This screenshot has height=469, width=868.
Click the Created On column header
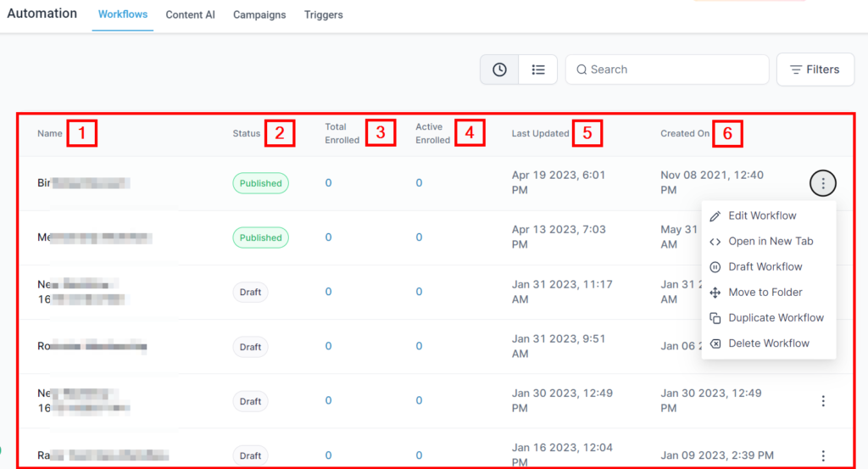point(685,133)
